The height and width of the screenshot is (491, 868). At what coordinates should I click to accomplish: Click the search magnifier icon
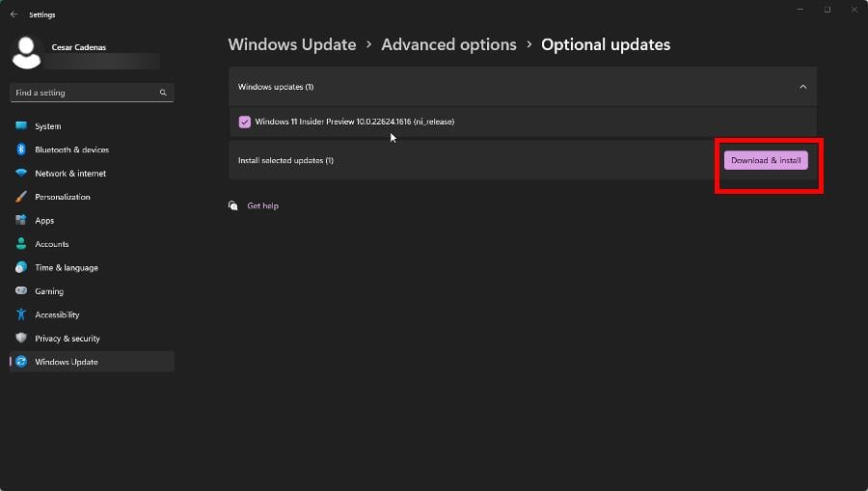(163, 93)
